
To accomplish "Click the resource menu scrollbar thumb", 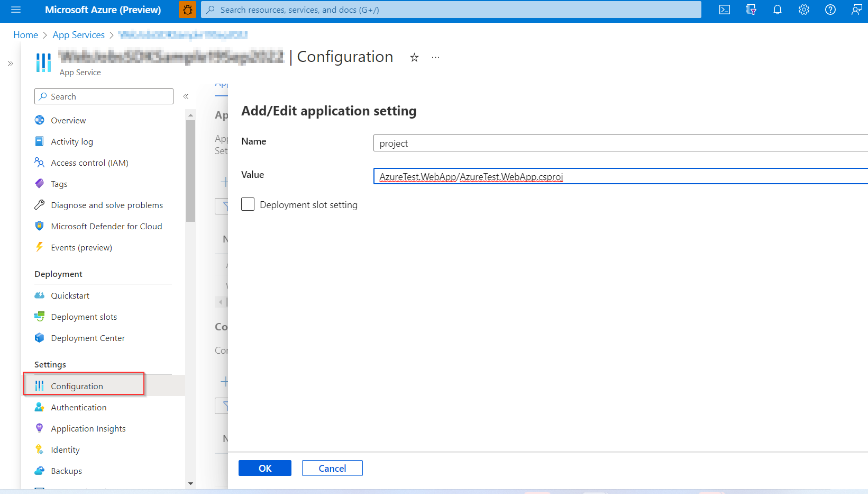I will pyautogui.click(x=190, y=171).
